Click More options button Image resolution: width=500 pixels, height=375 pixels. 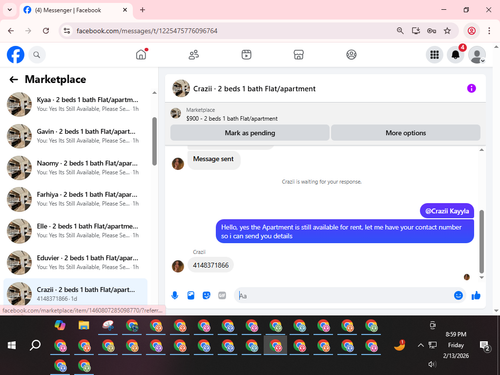406,133
